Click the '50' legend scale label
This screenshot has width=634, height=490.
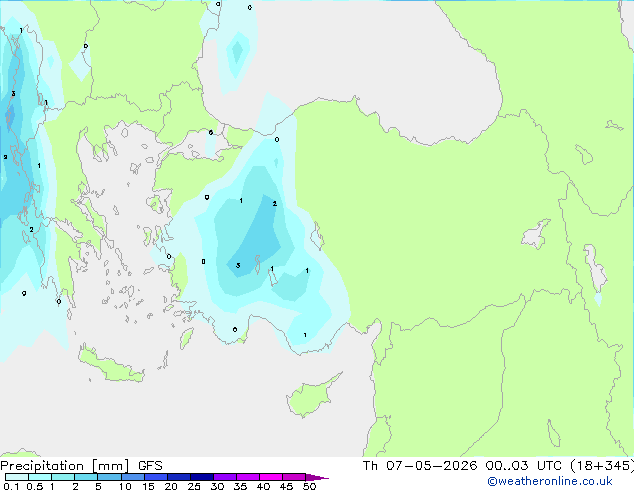[309, 486]
